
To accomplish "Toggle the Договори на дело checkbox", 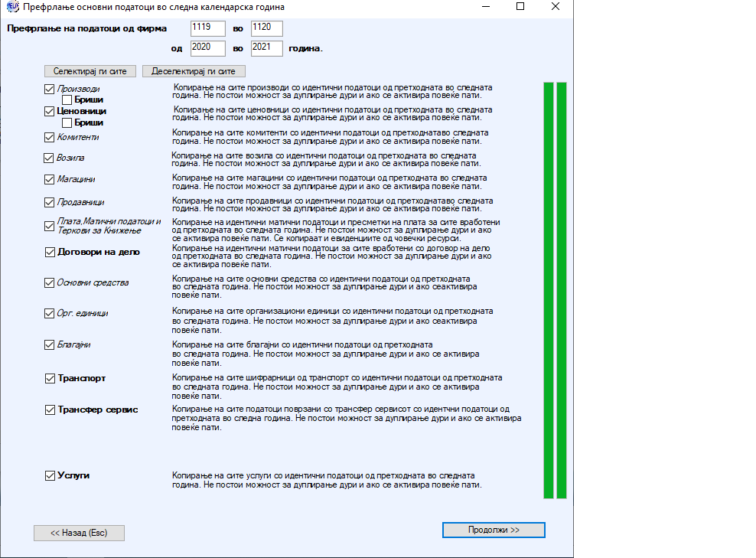I will click(x=50, y=253).
